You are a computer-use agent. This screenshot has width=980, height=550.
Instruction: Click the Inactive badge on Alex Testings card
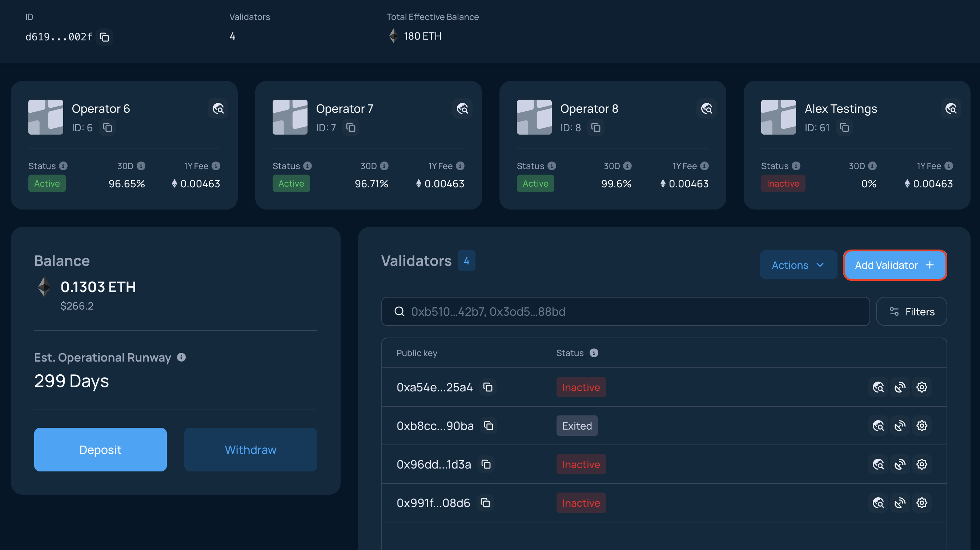pos(783,183)
